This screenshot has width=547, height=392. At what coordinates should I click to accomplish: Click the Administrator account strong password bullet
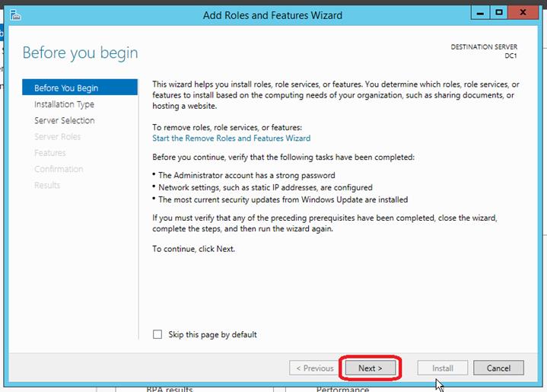tap(246, 175)
